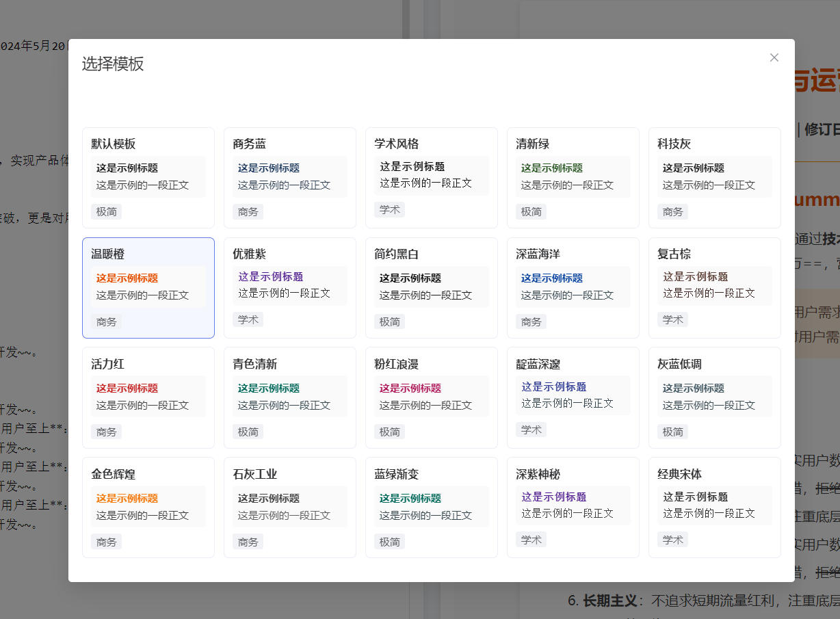The width and height of the screenshot is (840, 619).
Task: Pick the 金色辉煌 template card
Action: click(x=148, y=508)
